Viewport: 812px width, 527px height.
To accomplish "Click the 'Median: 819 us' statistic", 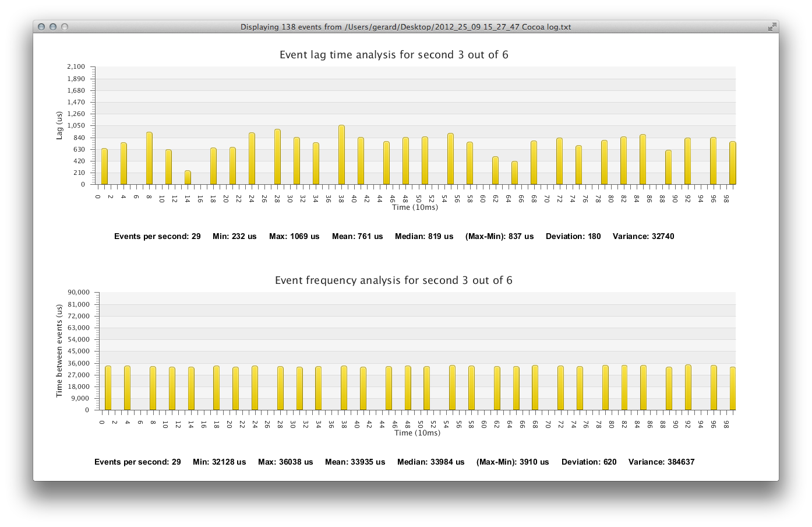I will 424,237.
